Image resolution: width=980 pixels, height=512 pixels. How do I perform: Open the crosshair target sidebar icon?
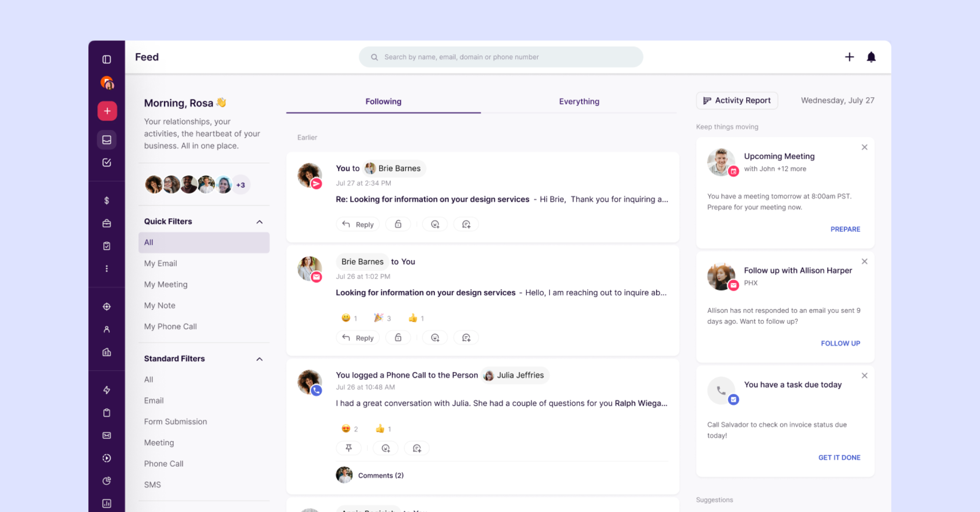(107, 307)
